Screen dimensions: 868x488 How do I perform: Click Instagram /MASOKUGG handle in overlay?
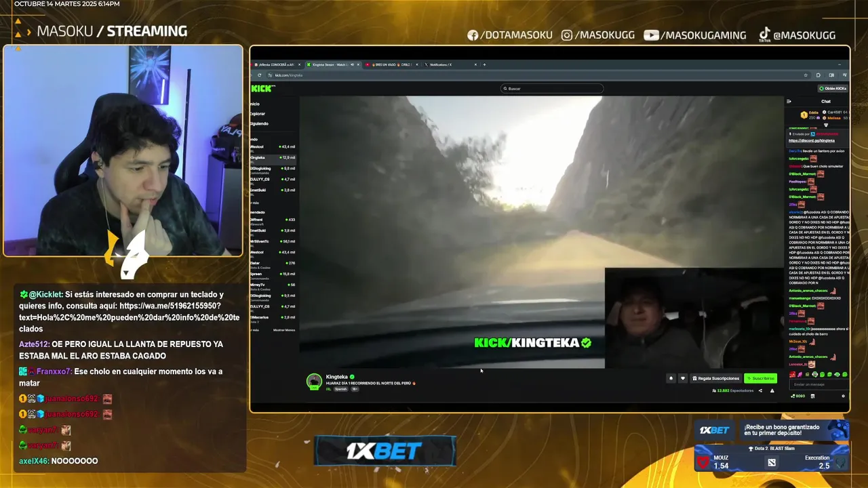point(599,35)
